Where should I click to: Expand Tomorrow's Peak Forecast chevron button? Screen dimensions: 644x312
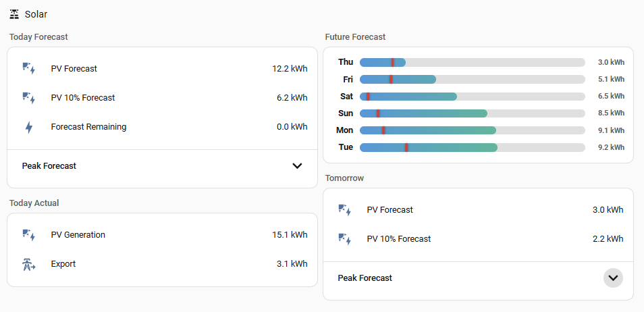[613, 278]
